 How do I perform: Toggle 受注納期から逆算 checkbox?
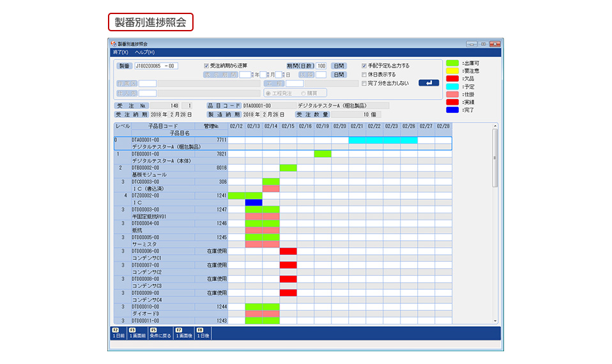(x=206, y=66)
